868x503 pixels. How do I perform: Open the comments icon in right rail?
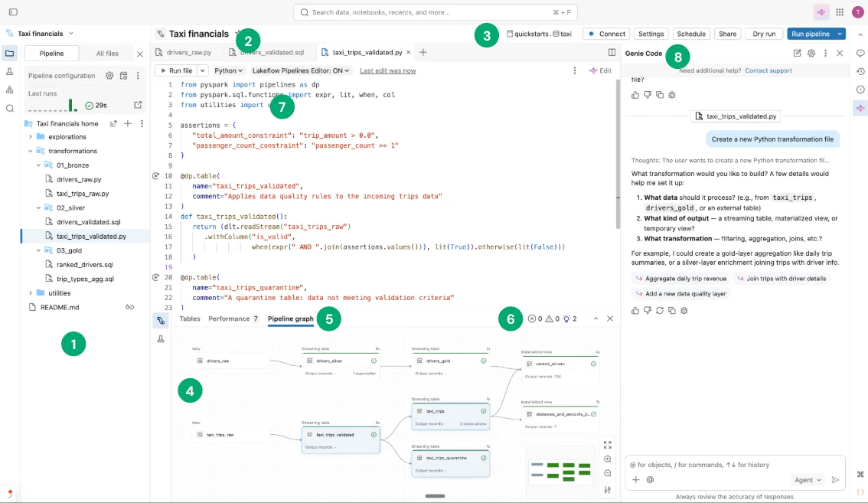(x=860, y=53)
